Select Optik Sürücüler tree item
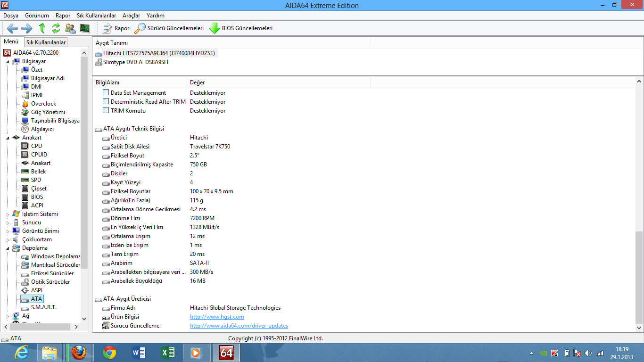This screenshot has height=362, width=644. tap(50, 282)
